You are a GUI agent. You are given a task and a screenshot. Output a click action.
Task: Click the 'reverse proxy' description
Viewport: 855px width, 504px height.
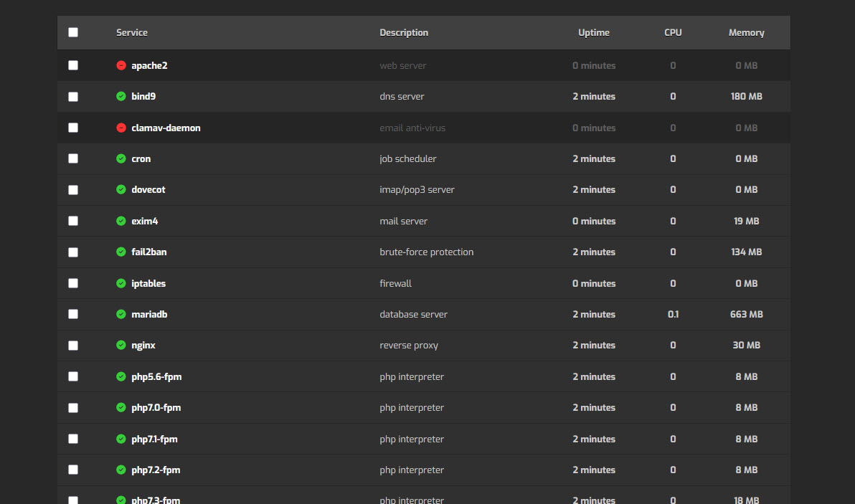click(409, 346)
